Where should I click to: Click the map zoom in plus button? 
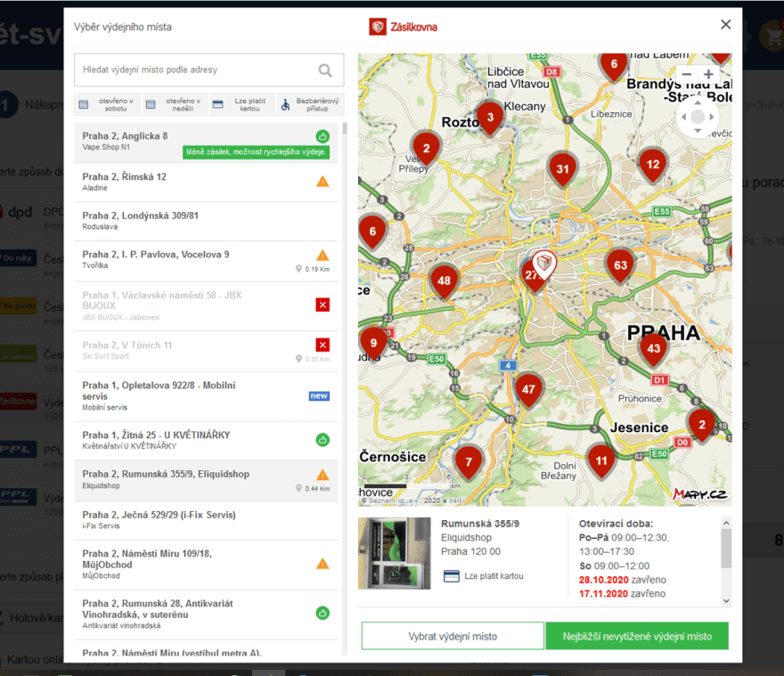click(x=708, y=75)
